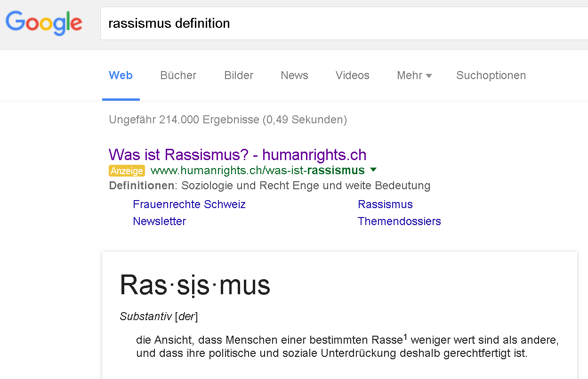Click the 'Ungefähr 214.000 Ergebnisse' result count
This screenshot has width=588, height=379.
pos(227,120)
